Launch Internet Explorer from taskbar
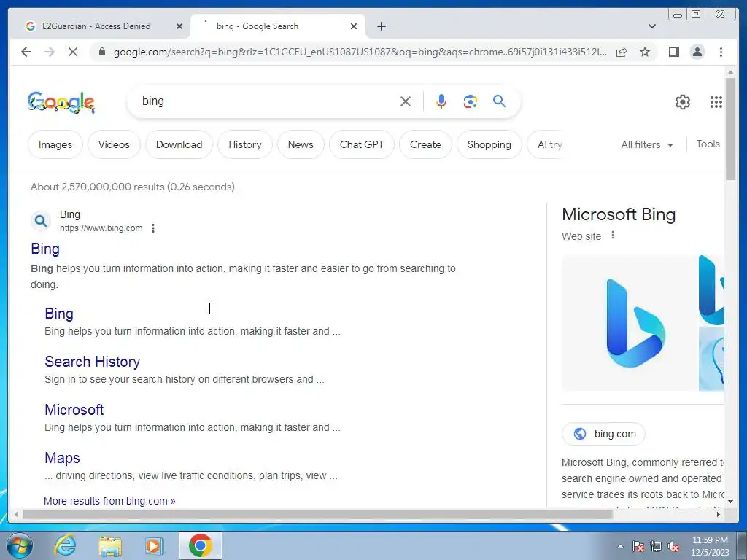Screen dimensions: 747x560 coord(65,545)
